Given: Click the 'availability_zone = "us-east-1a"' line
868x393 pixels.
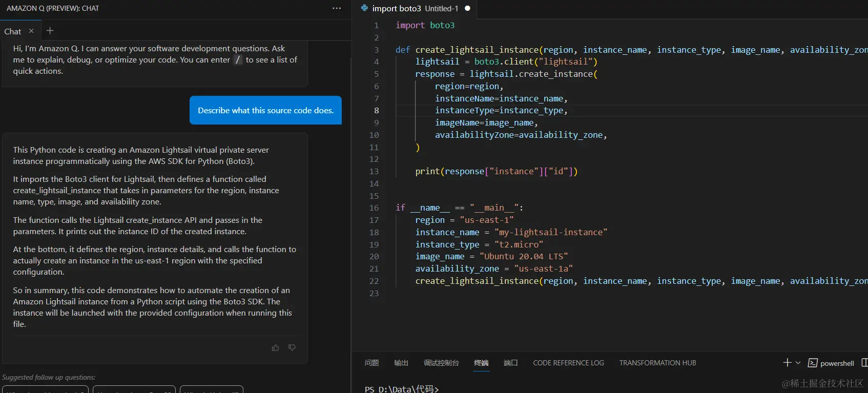Looking at the screenshot, I should click(x=494, y=268).
